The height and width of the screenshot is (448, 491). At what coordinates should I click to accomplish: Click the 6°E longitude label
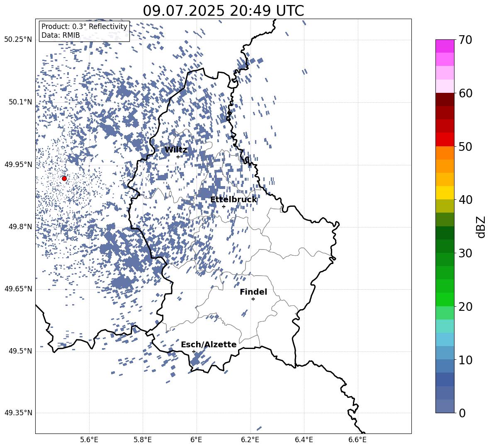pyautogui.click(x=196, y=440)
